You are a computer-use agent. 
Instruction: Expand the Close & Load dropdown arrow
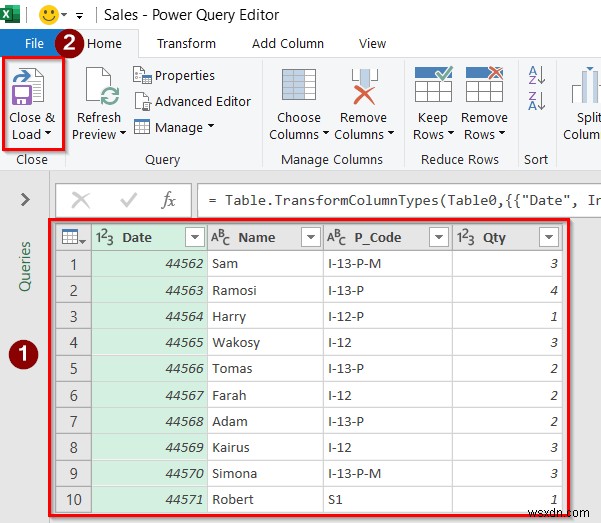click(48, 133)
